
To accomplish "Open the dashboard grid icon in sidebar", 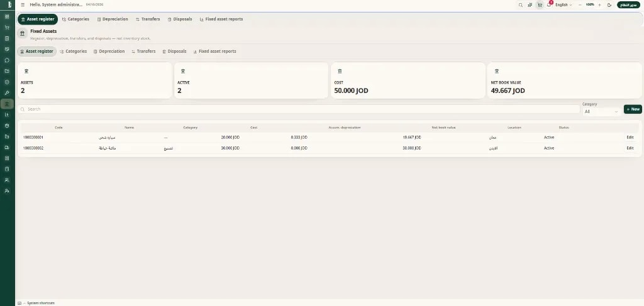I will tap(7, 17).
